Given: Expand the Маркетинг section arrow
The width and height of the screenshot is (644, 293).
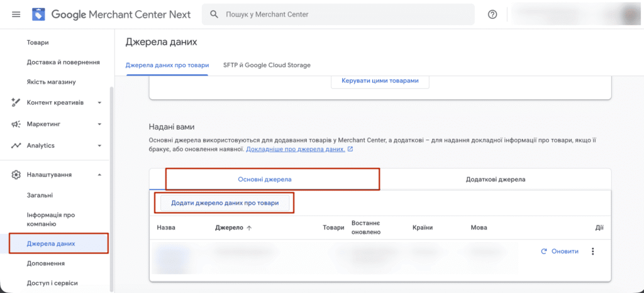Looking at the screenshot, I should pyautogui.click(x=99, y=124).
